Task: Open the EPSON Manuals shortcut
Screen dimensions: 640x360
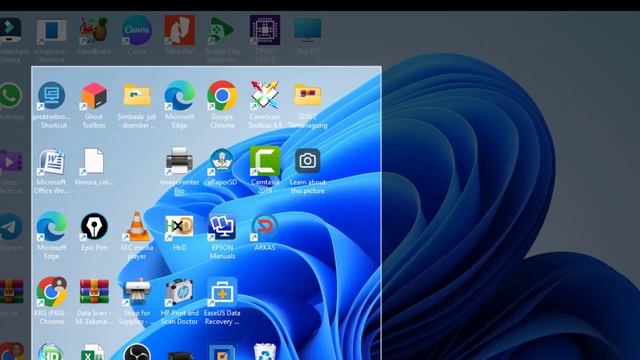Action: point(222,227)
